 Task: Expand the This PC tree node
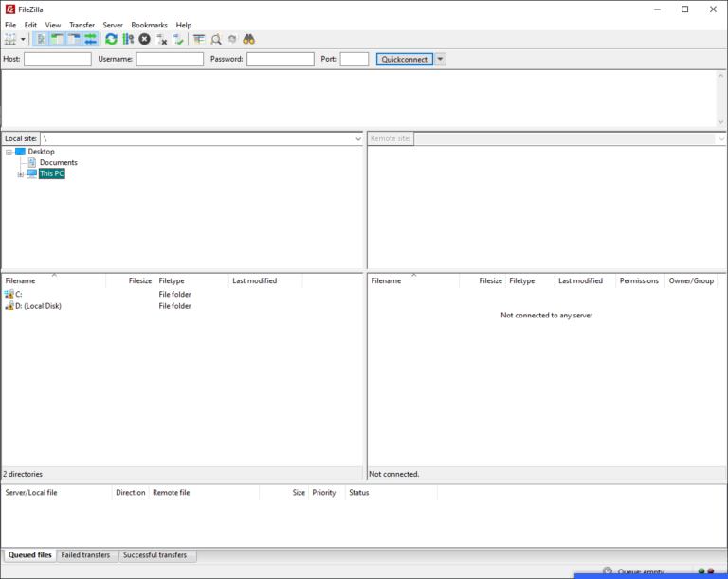point(20,174)
